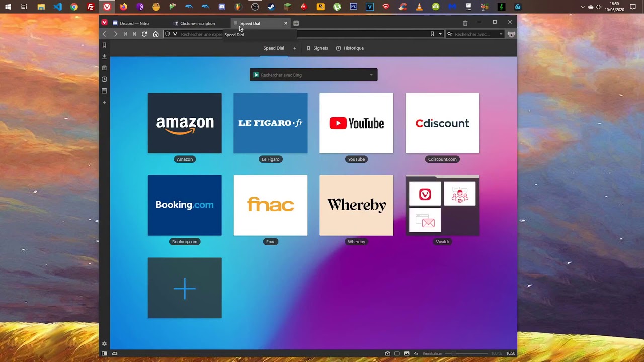Screen dimensions: 644x362
Task: Open the Vivaldi speed dial folder
Action: coord(442,206)
